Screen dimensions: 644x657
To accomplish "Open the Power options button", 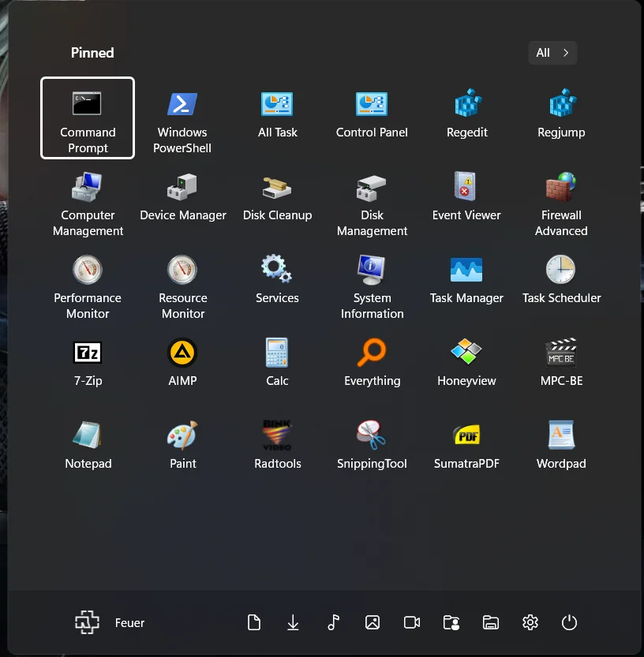I will point(569,622).
